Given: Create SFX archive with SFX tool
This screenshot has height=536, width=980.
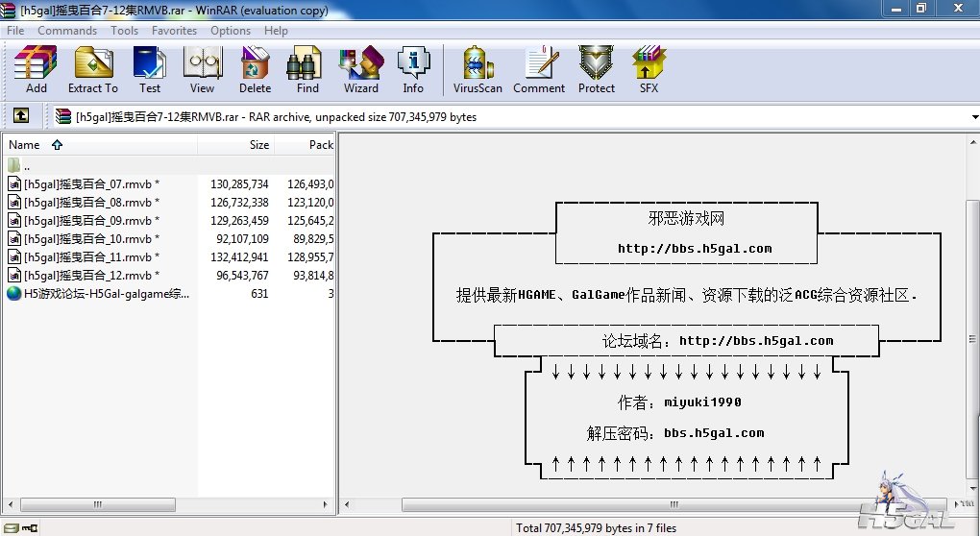Looking at the screenshot, I should coord(649,69).
